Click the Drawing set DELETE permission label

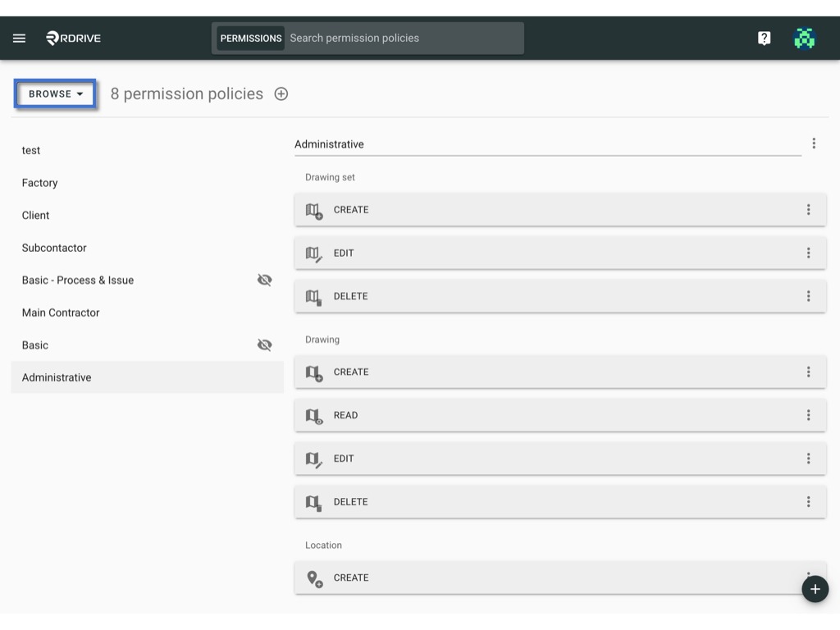350,295
